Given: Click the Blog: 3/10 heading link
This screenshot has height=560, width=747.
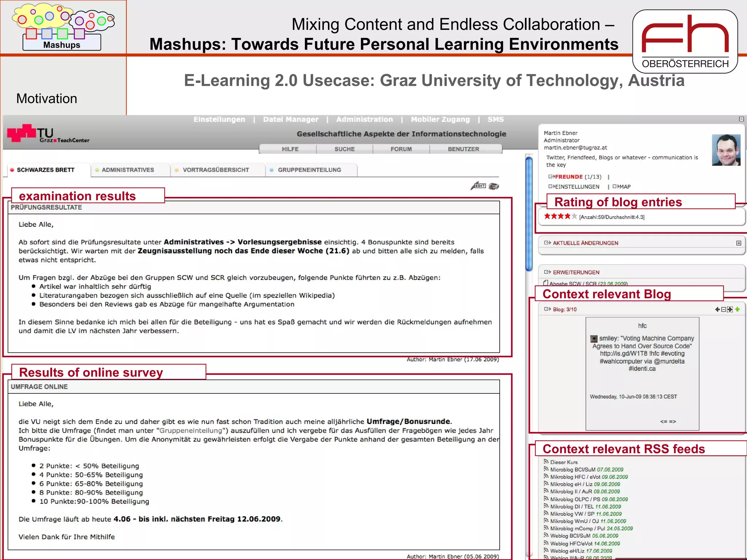Looking at the screenshot, I should (565, 310).
